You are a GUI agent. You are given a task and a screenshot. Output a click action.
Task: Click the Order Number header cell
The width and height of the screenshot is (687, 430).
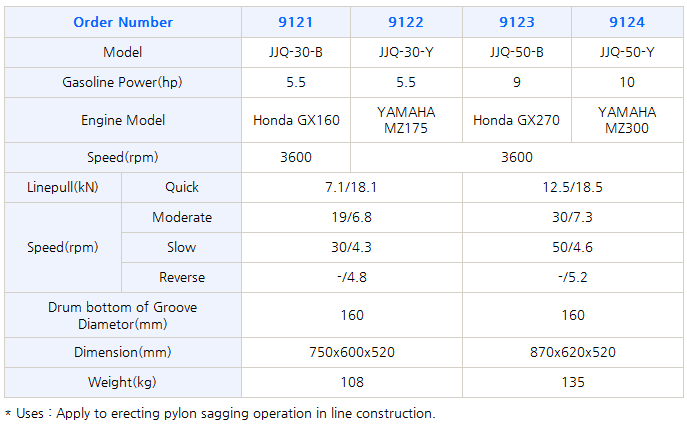click(123, 22)
